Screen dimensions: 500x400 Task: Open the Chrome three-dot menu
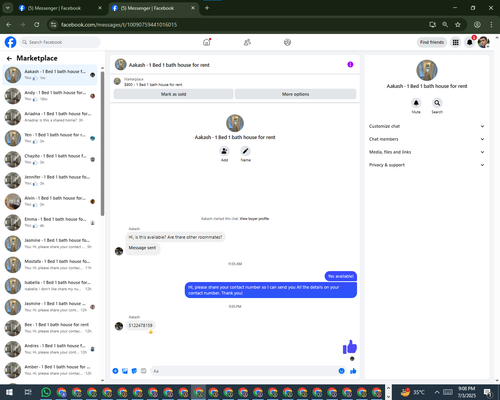[491, 24]
